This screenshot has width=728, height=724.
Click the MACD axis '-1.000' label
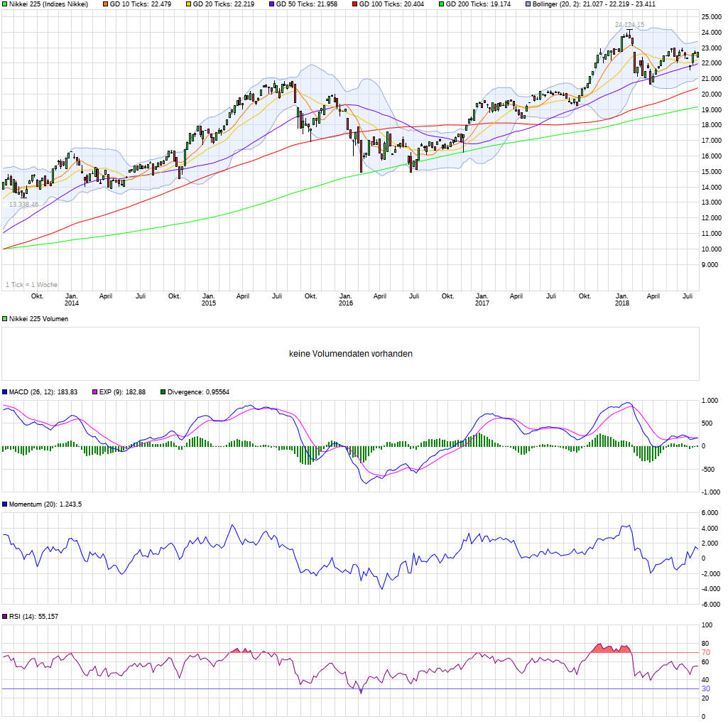tap(710, 492)
